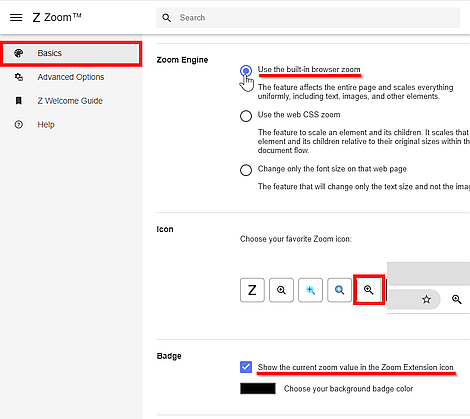Choose the light blue plus magnifier icon
Viewport: 470px width, 419px height.
tap(310, 290)
